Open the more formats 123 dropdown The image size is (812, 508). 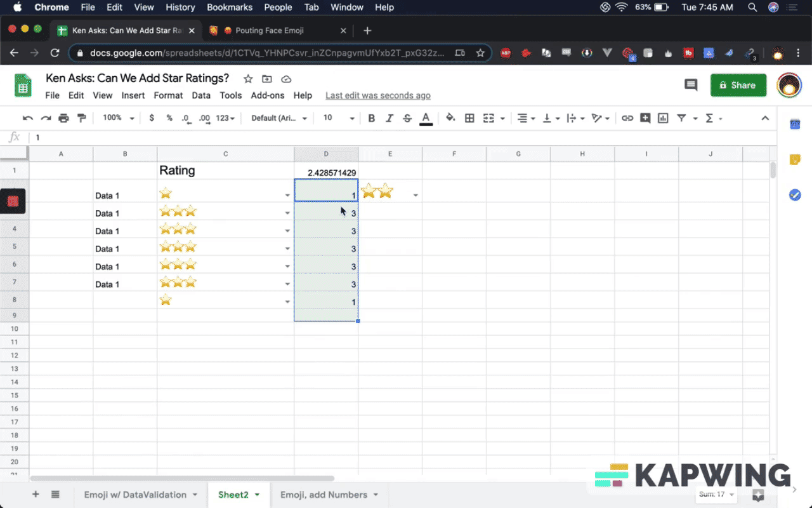(x=225, y=118)
